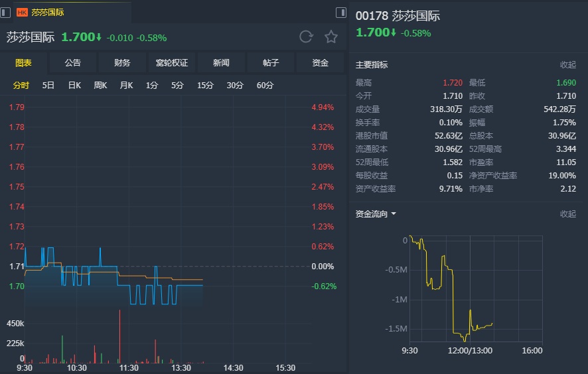The height and width of the screenshot is (374, 588).
Task: Switch to 周K candlestick period
Action: [x=101, y=85]
